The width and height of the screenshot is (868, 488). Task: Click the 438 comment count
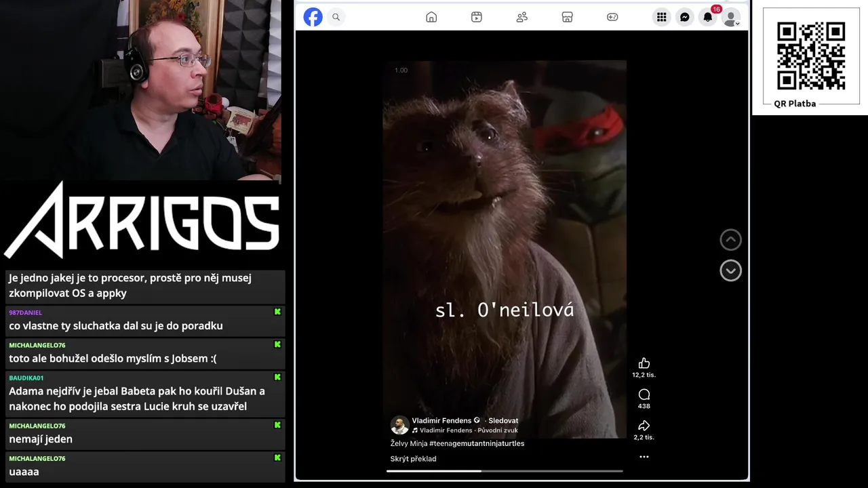(644, 406)
